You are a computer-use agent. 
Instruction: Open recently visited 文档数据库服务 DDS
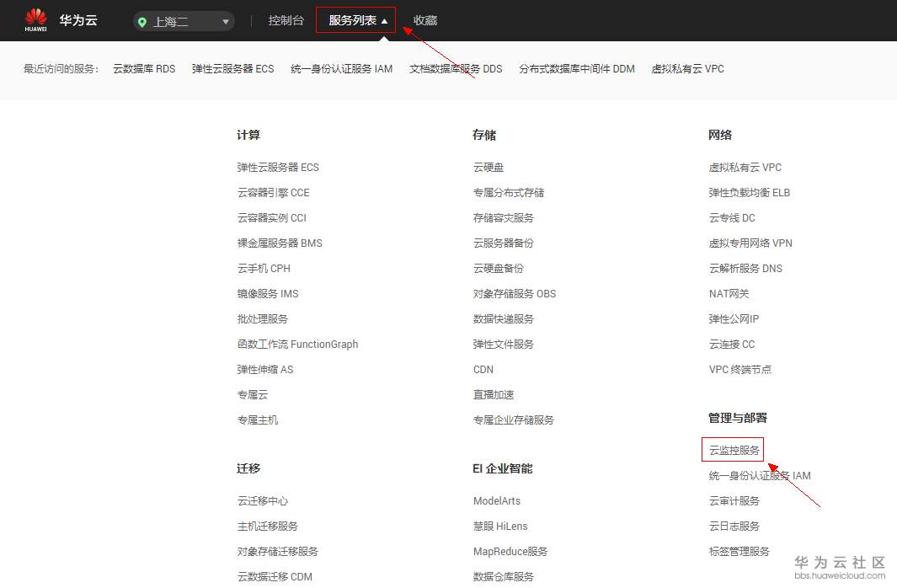click(456, 68)
